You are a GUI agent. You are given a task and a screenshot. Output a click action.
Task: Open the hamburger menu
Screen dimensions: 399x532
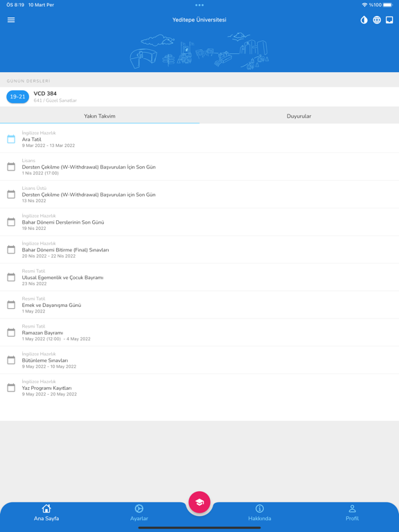11,20
